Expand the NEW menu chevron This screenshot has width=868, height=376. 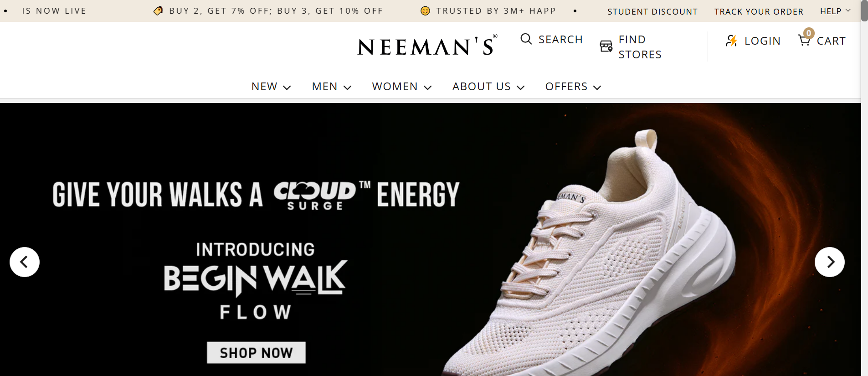tap(287, 88)
